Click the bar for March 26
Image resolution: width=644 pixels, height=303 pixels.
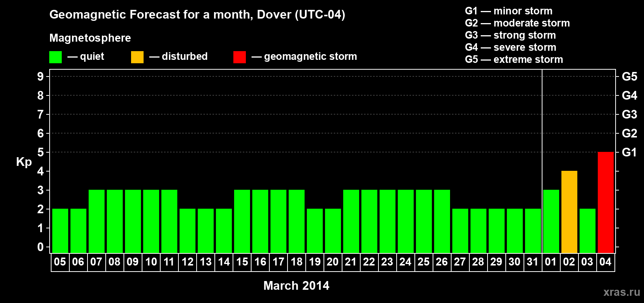pyautogui.click(x=442, y=221)
